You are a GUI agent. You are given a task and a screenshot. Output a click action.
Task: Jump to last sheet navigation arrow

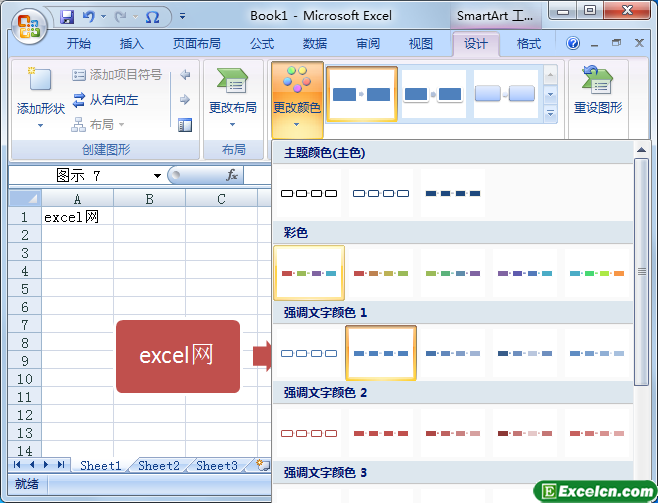click(x=61, y=464)
